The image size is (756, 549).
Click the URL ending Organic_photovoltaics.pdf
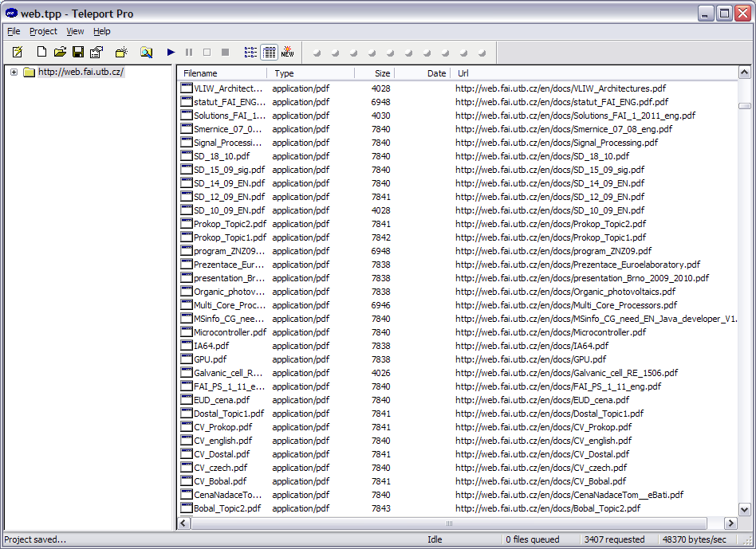(x=565, y=292)
